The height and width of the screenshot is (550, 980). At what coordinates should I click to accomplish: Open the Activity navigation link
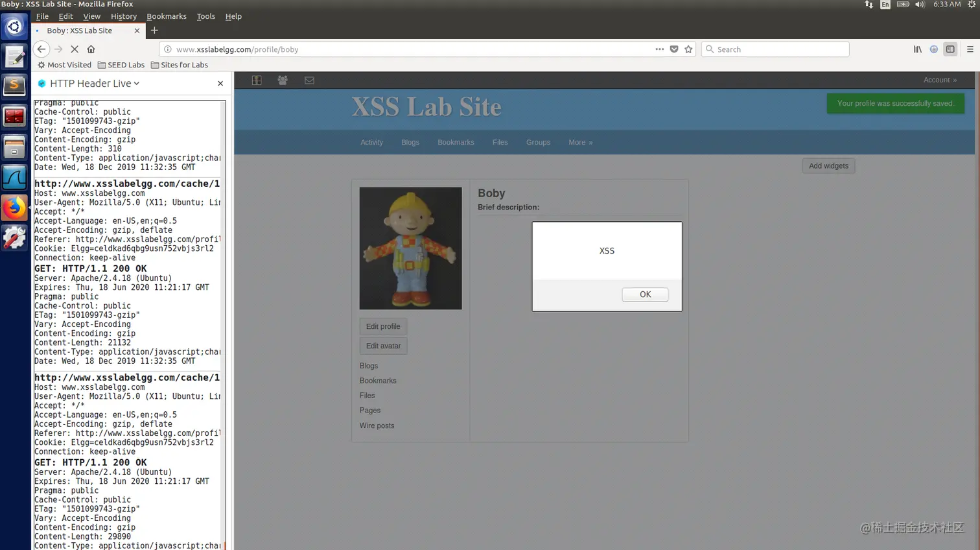click(371, 142)
